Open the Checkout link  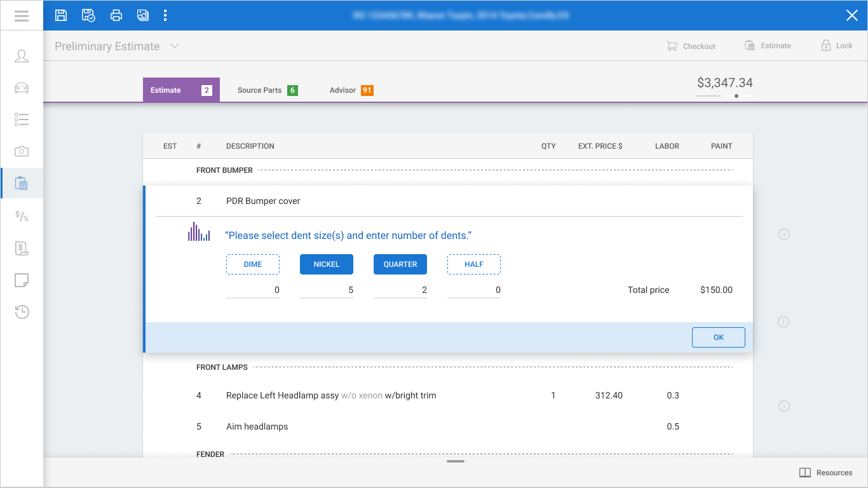point(691,46)
